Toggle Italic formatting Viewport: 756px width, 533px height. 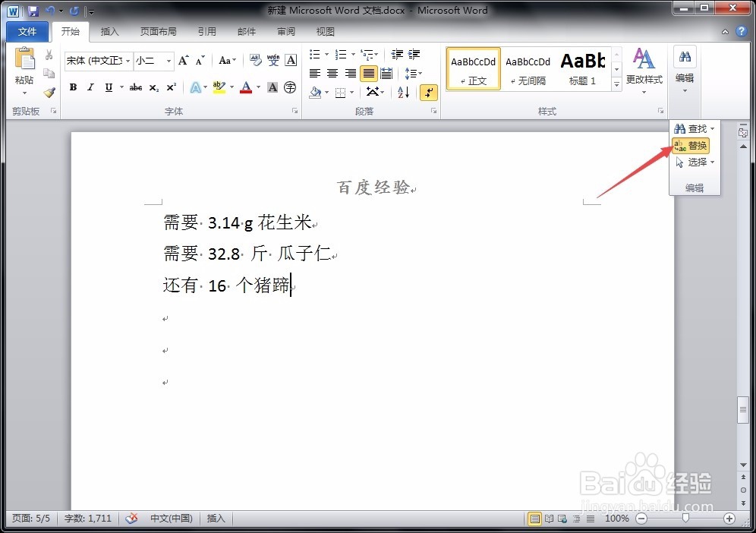click(90, 87)
